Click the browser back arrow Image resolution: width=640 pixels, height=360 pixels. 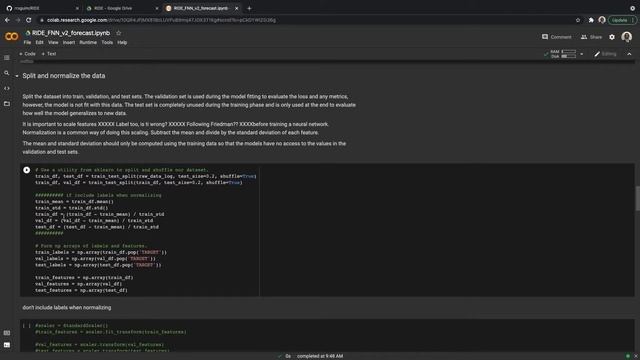point(7,20)
